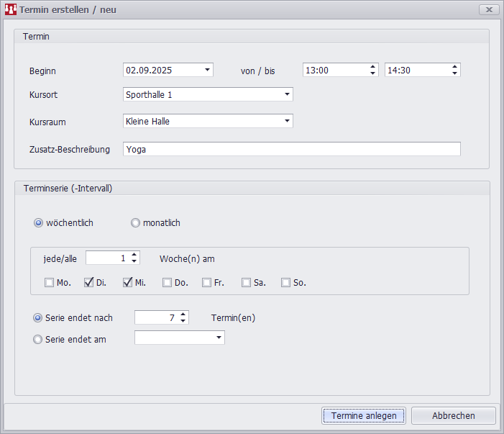Select the wöchentlich radio option
Viewport: 504px width, 434px height.
[39, 223]
